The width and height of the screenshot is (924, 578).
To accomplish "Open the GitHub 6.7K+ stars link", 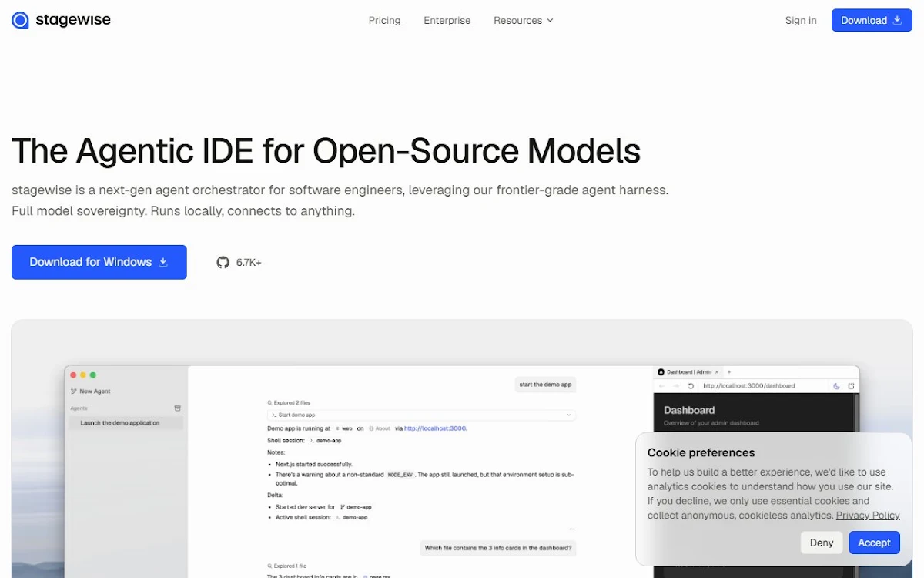I will [x=239, y=263].
